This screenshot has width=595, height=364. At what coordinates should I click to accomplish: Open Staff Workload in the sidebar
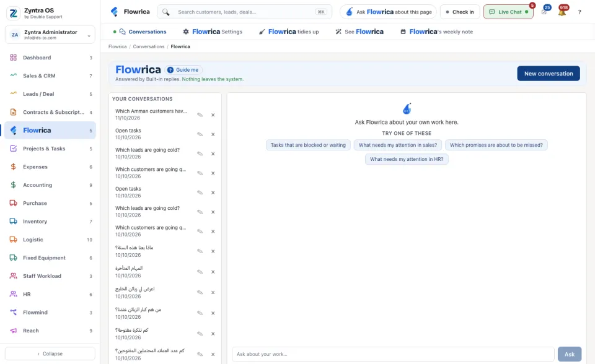50,276
